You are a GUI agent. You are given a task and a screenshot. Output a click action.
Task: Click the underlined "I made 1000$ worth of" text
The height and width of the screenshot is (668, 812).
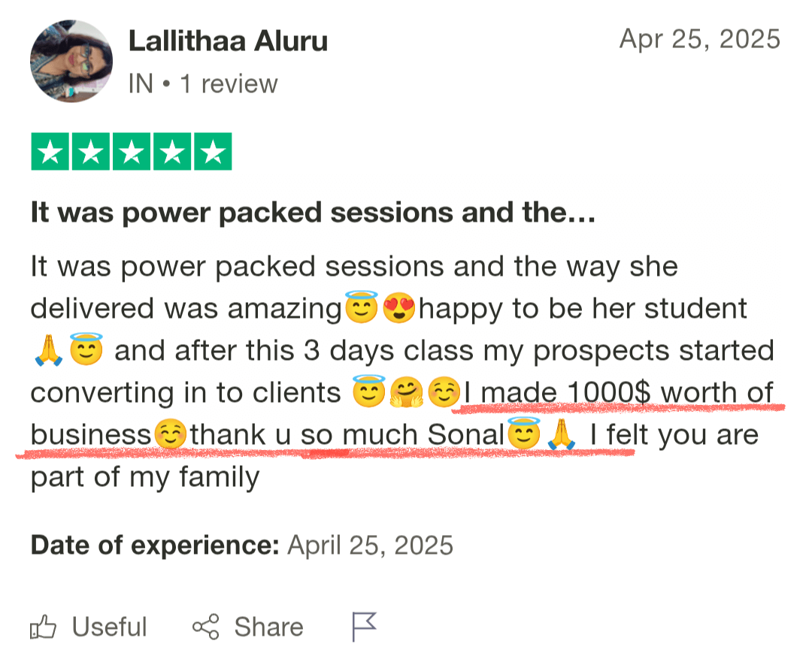click(618, 393)
